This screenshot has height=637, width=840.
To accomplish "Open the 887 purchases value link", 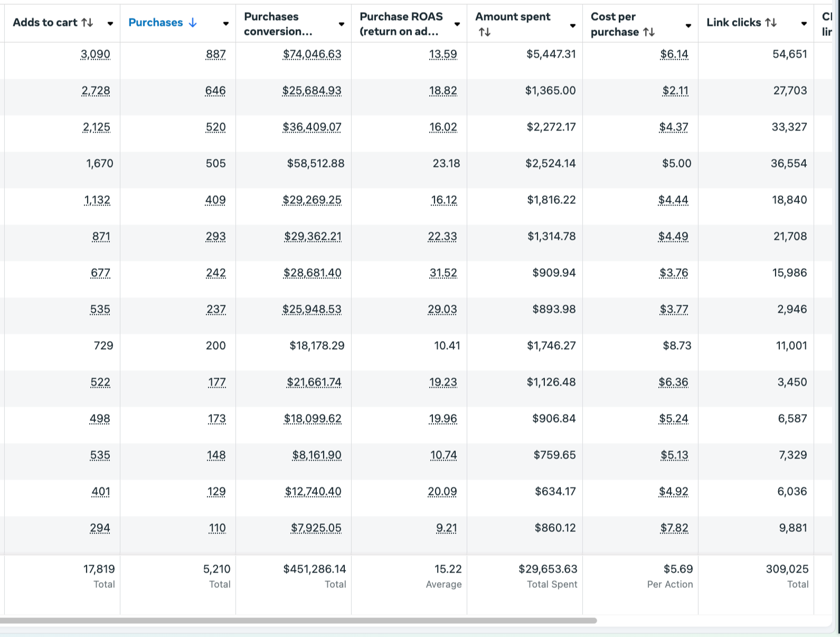I will pyautogui.click(x=216, y=54).
